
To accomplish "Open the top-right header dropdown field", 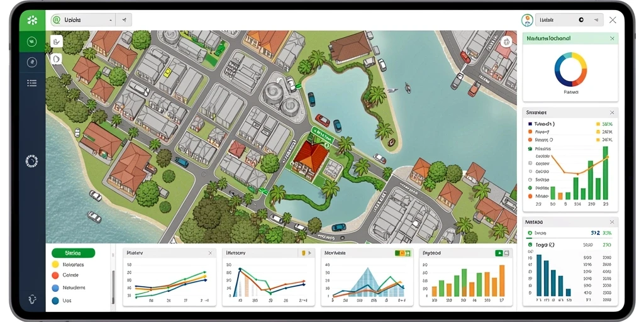I will 569,19.
